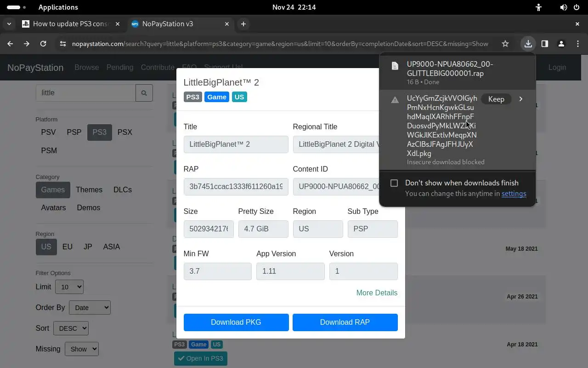Keep the blocked pkg download
This screenshot has height=368, width=588.
tap(496, 99)
